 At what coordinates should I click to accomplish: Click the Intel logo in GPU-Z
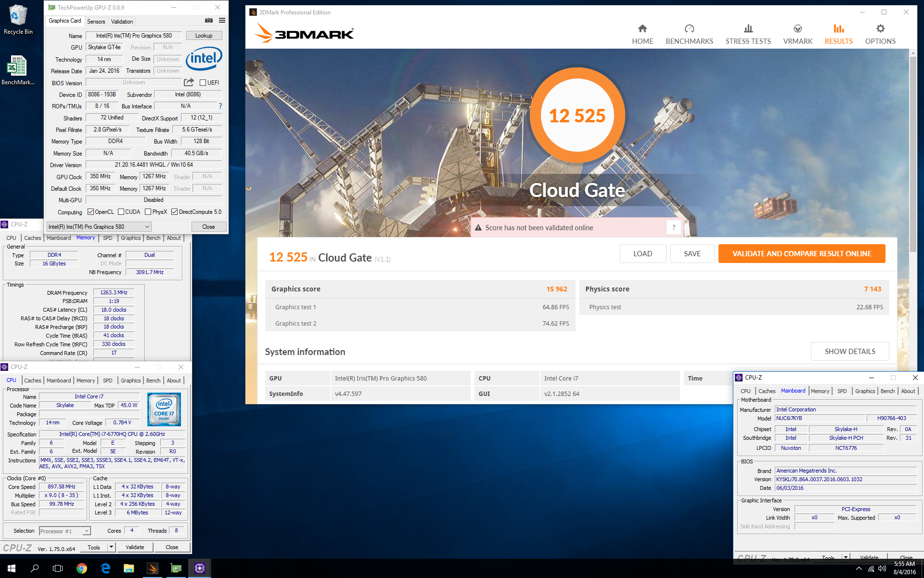coord(204,59)
